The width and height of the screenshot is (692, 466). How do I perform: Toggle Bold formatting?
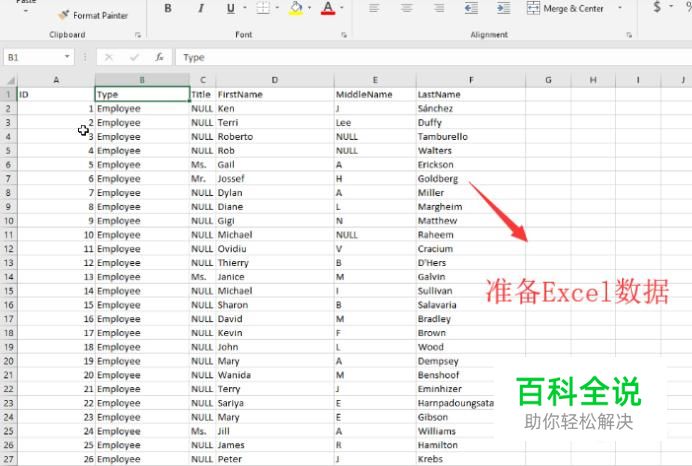click(x=168, y=8)
